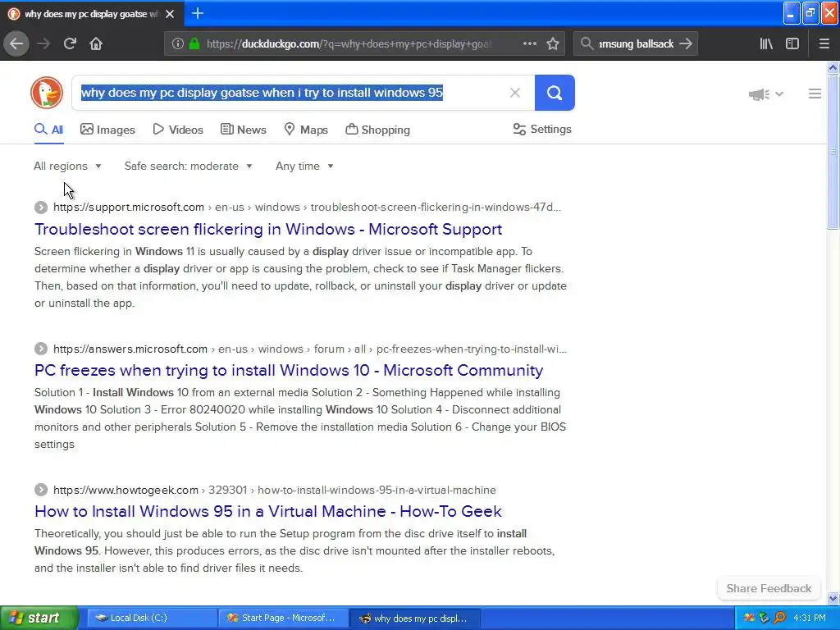840x630 pixels.
Task: Open a new tab with the plus button
Action: 197,13
